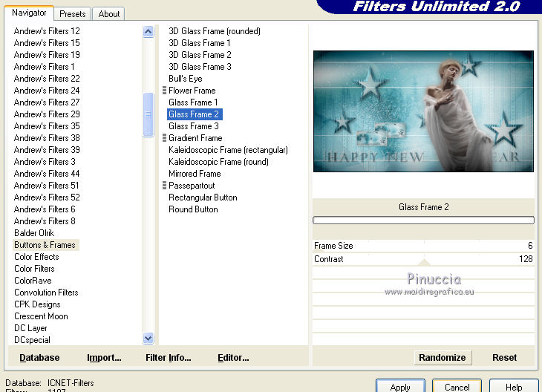Click the category list scroll down arrow
542x392 pixels.
(x=148, y=338)
